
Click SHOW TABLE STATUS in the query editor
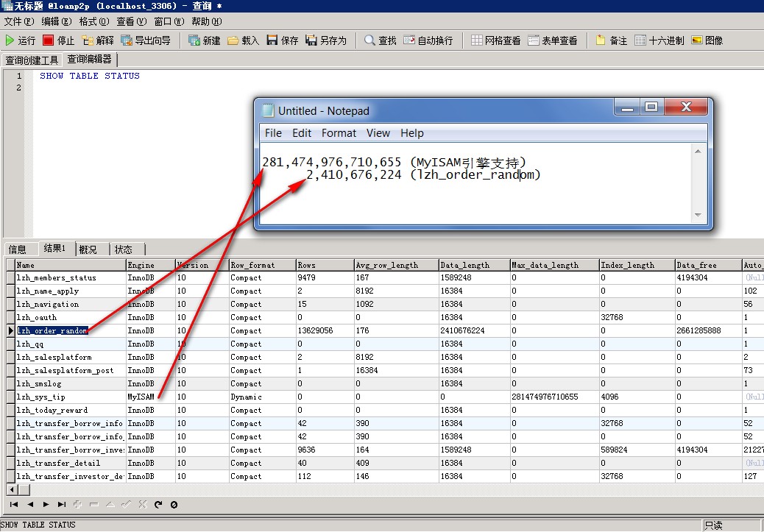pos(90,76)
